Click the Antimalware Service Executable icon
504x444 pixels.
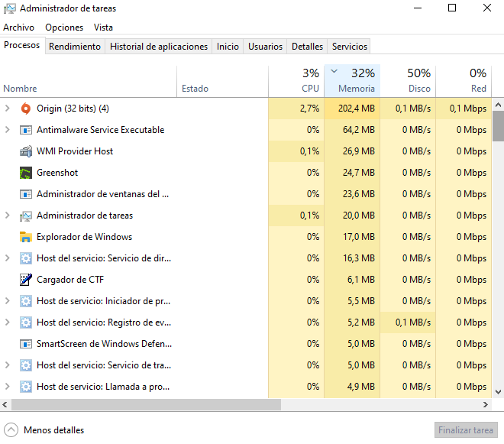tap(26, 130)
